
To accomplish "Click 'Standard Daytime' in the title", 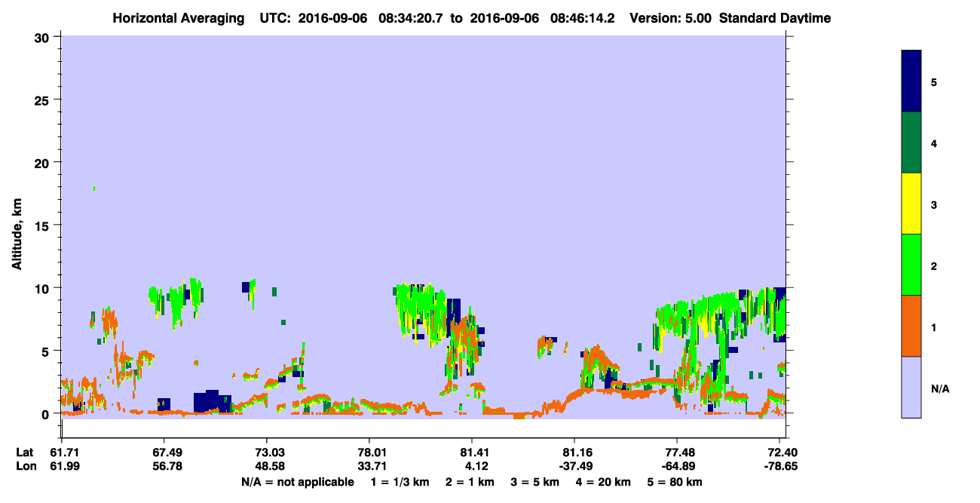I will [775, 17].
